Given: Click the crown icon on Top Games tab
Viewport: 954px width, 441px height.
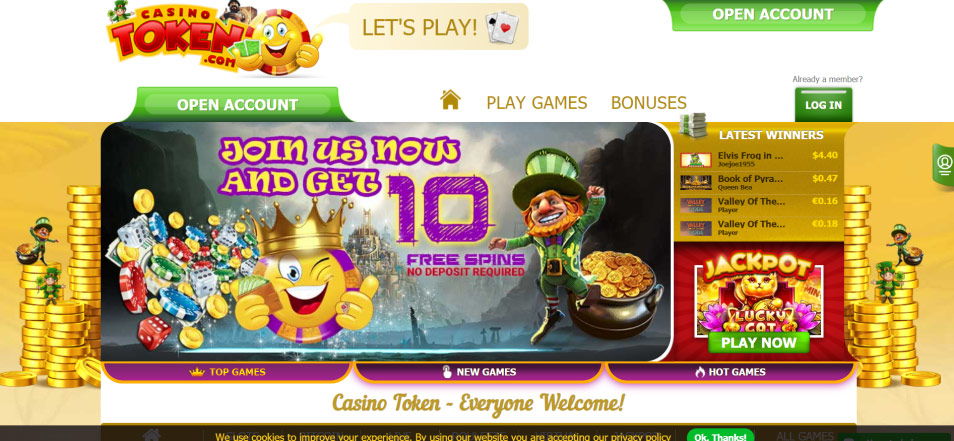Looking at the screenshot, I should 197,372.
